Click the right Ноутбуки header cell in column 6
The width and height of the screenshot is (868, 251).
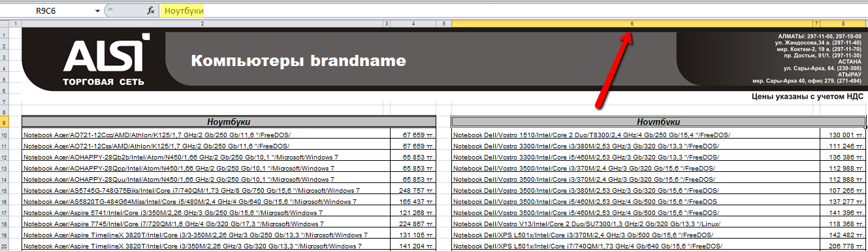point(659,122)
